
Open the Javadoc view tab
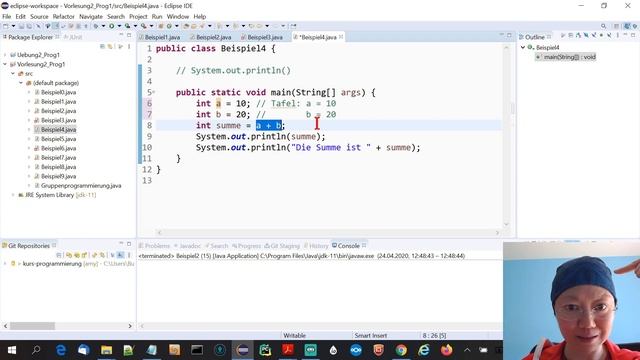pos(187,246)
